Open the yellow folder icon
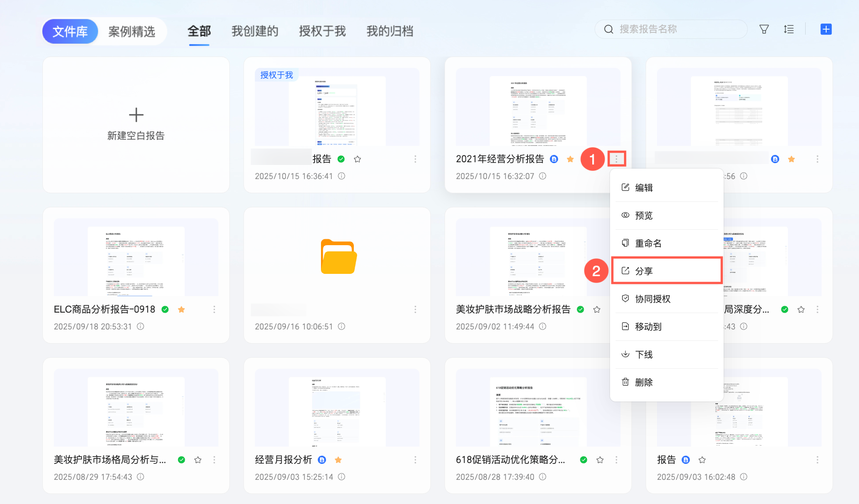Image resolution: width=859 pixels, height=504 pixels. coord(338,257)
